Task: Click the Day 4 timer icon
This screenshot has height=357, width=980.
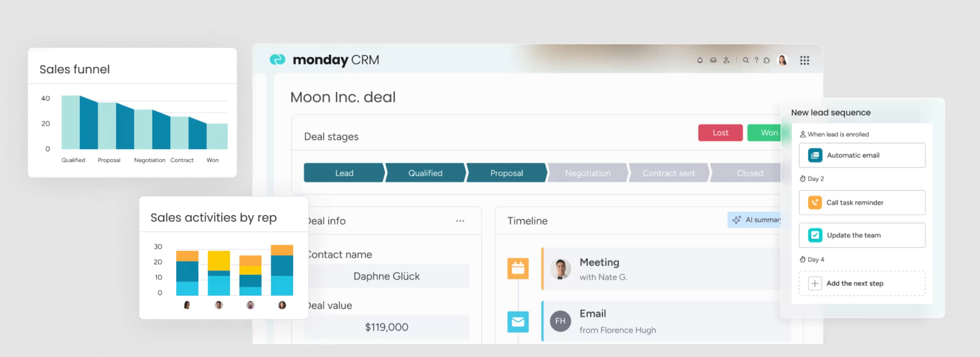Action: [x=802, y=259]
